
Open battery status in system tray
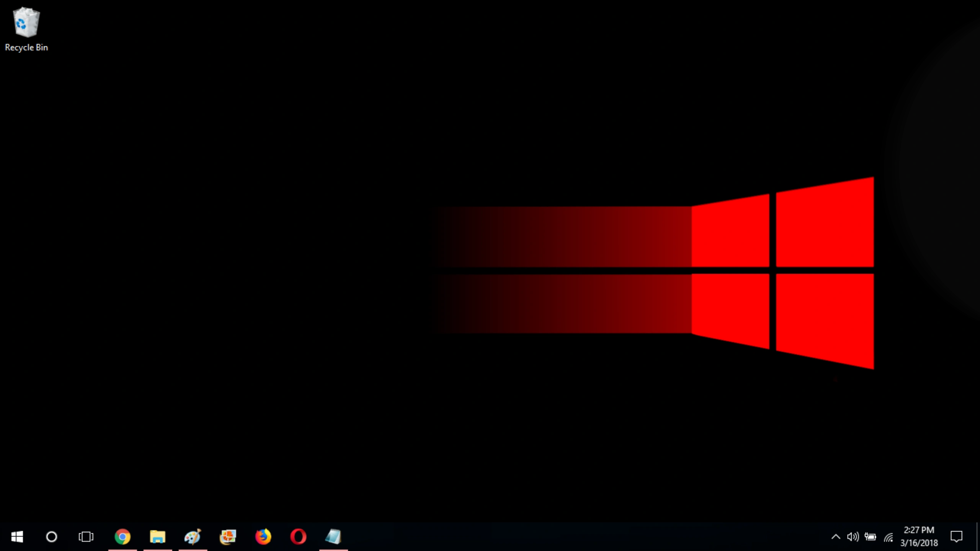coord(871,537)
